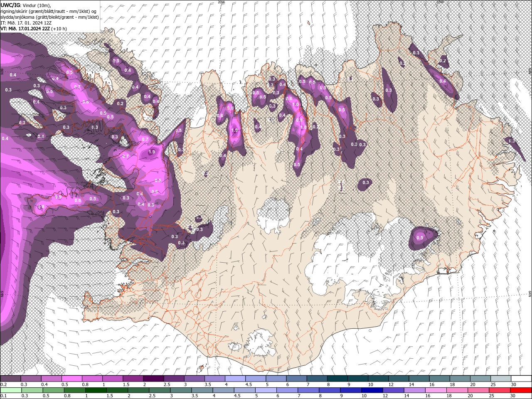Click the pale grey snow swatch for 25–30
Image resolution: width=532 pixels, height=399 pixels.
pyautogui.click(x=501, y=379)
